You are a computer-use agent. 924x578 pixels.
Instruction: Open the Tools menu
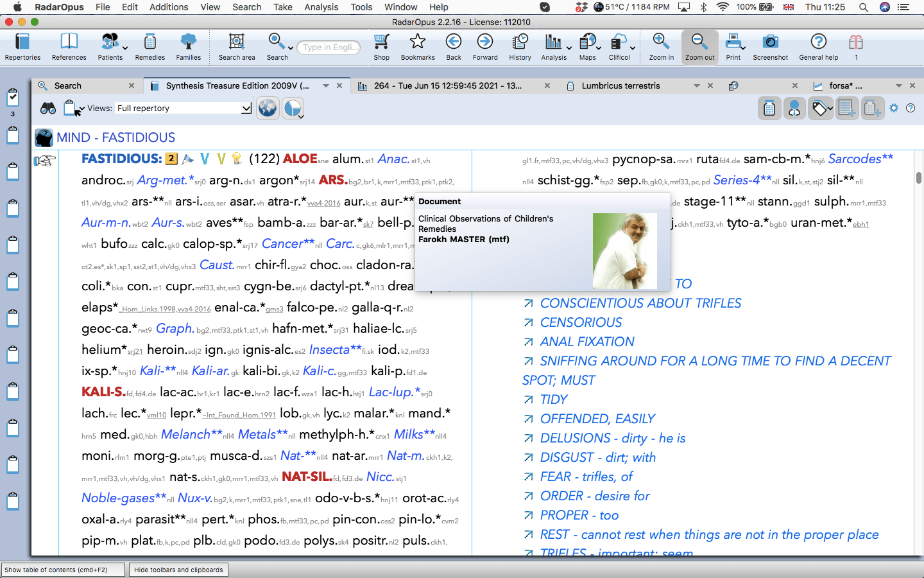361,7
